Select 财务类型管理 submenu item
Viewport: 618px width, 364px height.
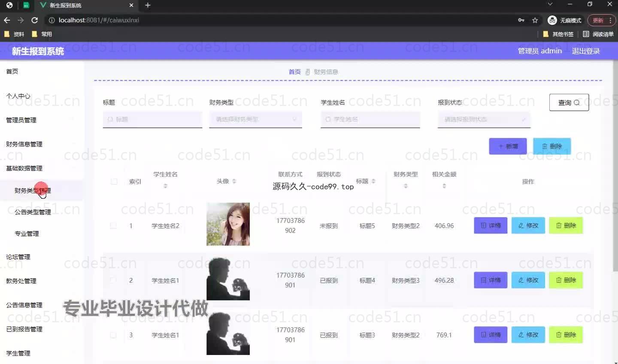pos(42,191)
